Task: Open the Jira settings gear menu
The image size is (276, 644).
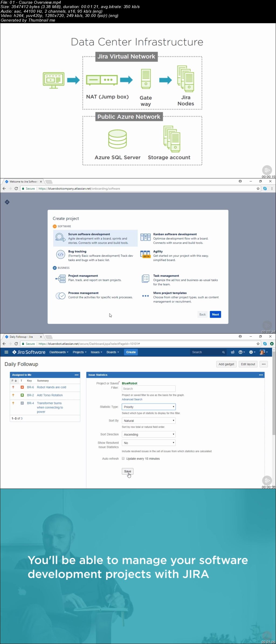Action: point(252,352)
